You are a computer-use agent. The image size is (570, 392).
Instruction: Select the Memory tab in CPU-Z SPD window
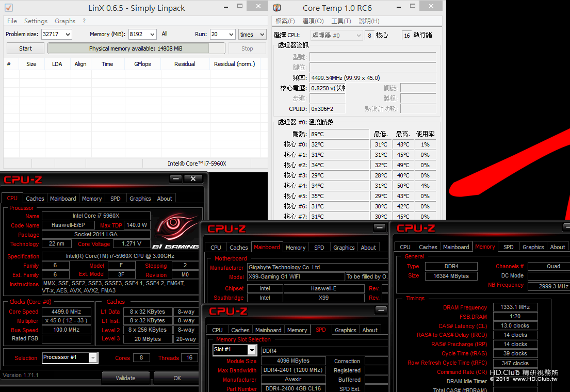click(297, 330)
